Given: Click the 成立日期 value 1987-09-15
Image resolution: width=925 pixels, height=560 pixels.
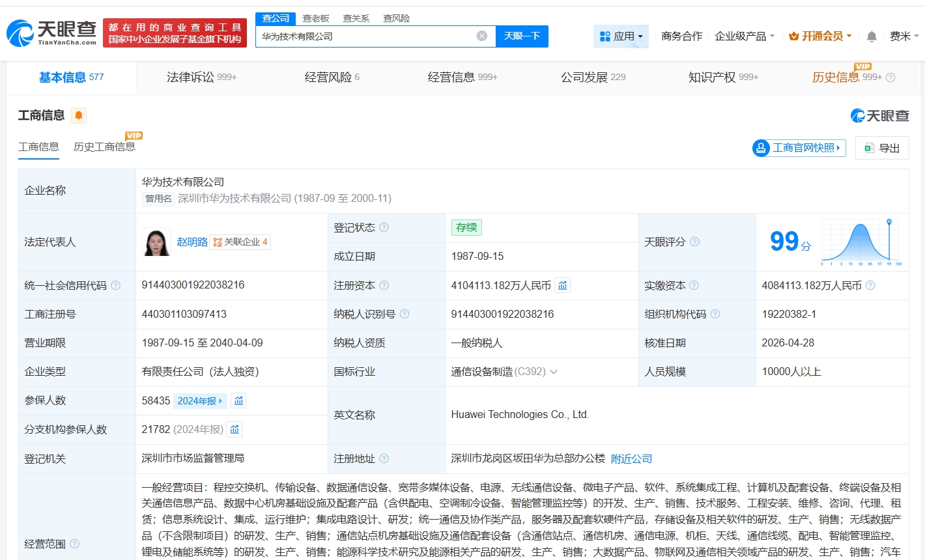Looking at the screenshot, I should point(477,257).
